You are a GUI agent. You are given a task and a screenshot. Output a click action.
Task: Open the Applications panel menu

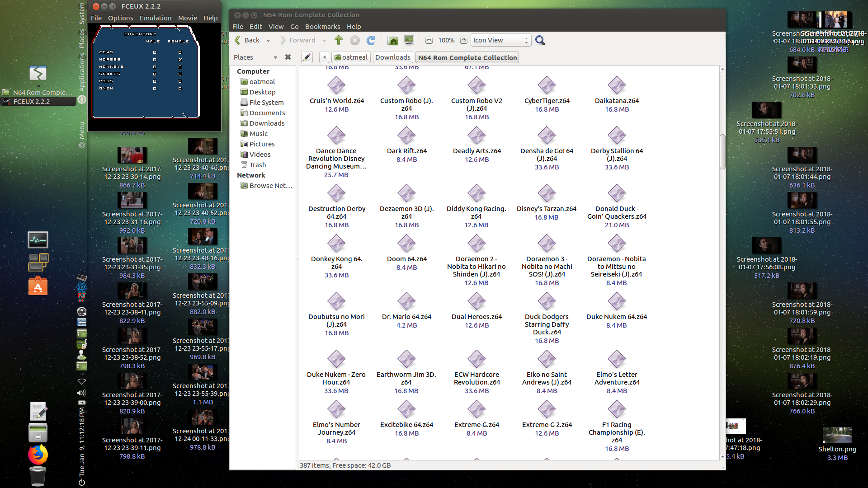[x=82, y=72]
